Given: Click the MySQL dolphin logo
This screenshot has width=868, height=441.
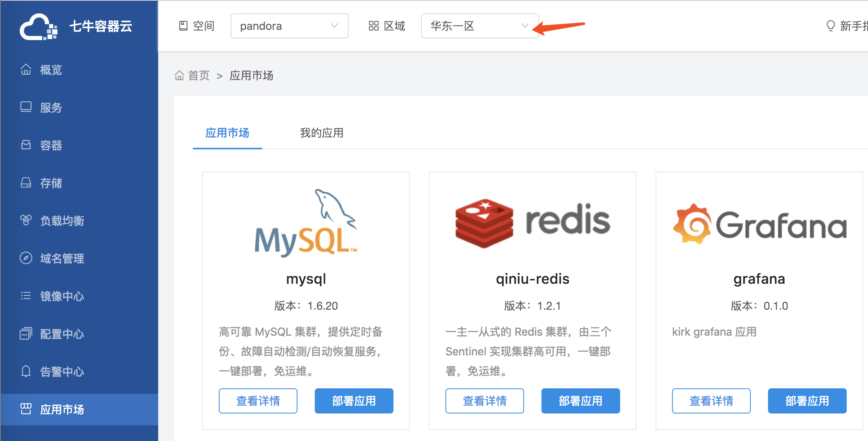Looking at the screenshot, I should click(306, 223).
